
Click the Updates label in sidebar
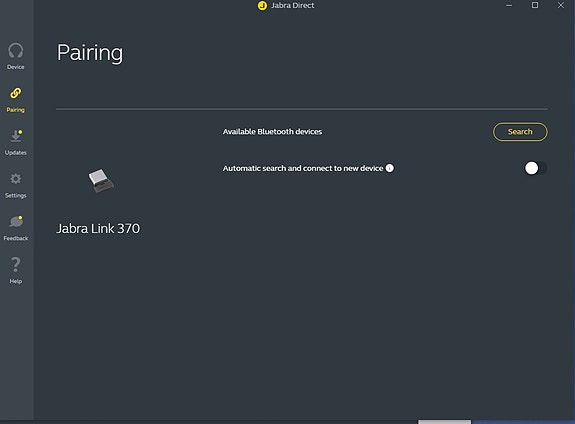[15, 153]
